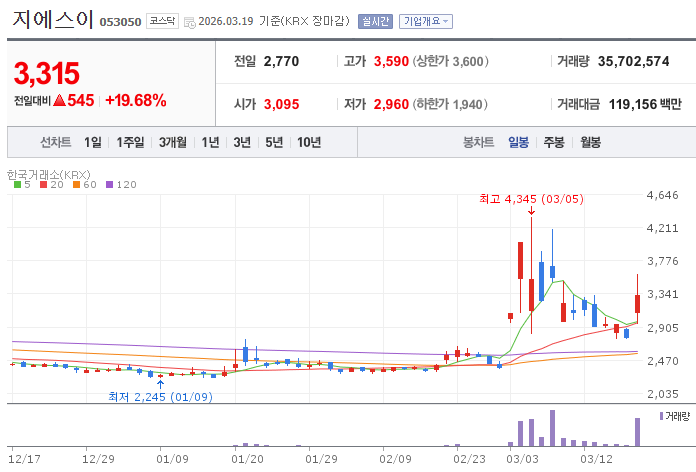Click the previous close value 2,770
This screenshot has width=696, height=472.
281,61
